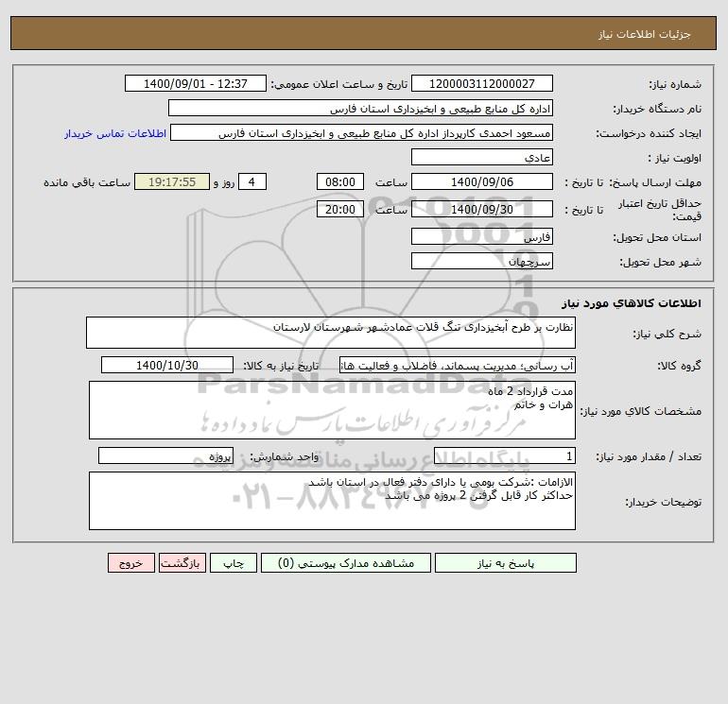Click the goods specifications text area

point(332,410)
